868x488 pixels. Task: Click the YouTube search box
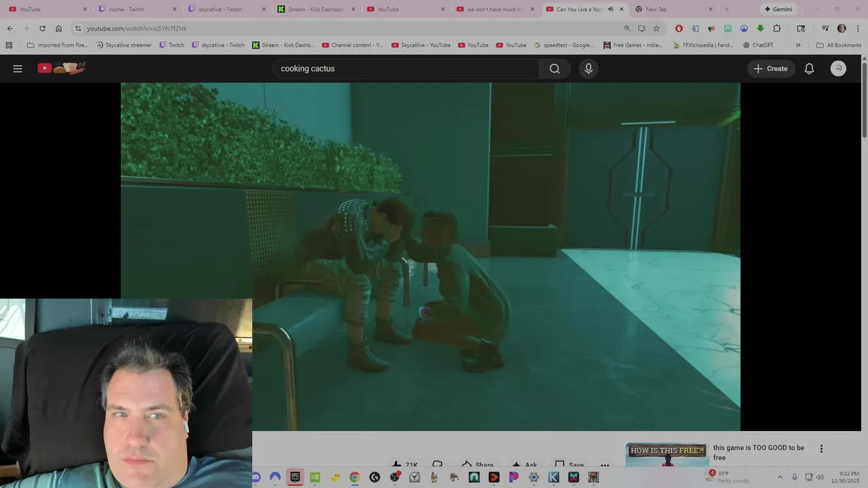click(406, 68)
